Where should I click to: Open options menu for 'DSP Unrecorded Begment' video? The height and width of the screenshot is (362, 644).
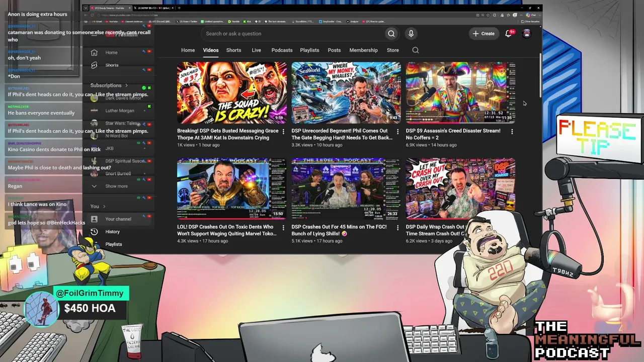click(397, 131)
